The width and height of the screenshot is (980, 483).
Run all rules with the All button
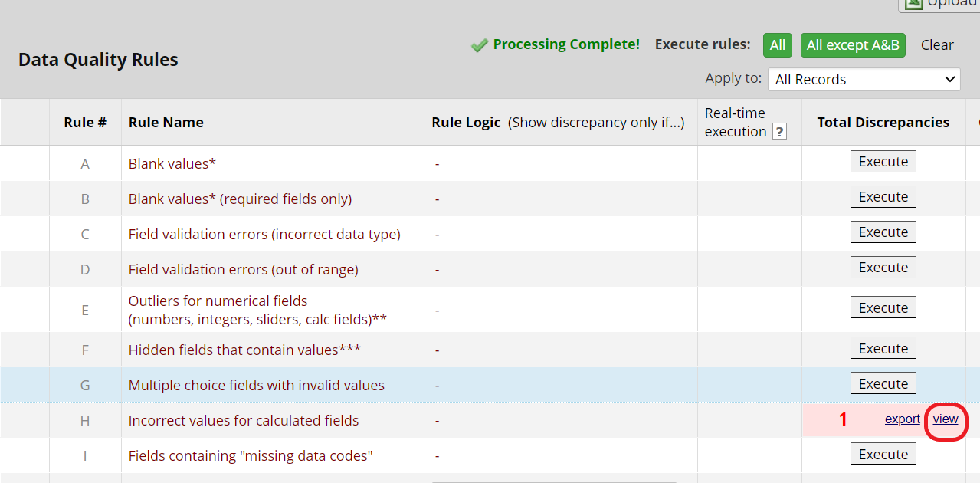click(777, 45)
